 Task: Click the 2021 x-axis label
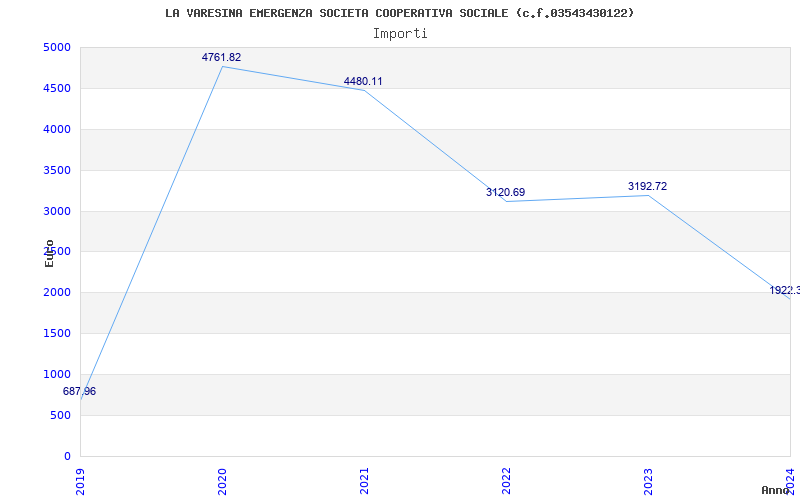coord(364,481)
